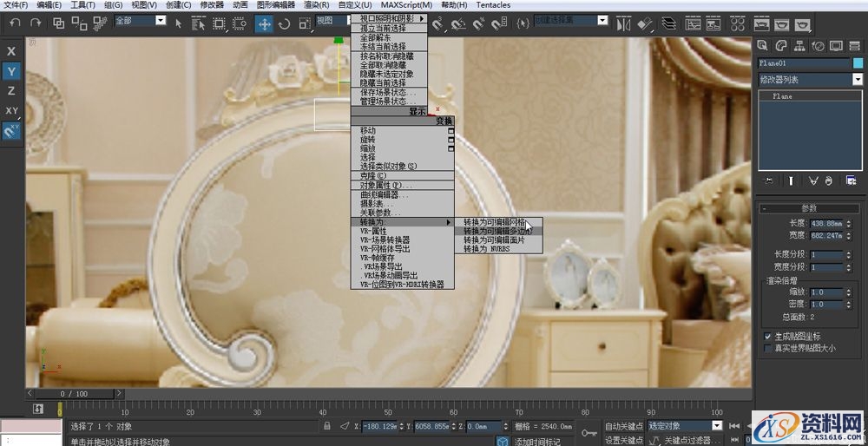Restrict axis constraint to X

[x=11, y=51]
